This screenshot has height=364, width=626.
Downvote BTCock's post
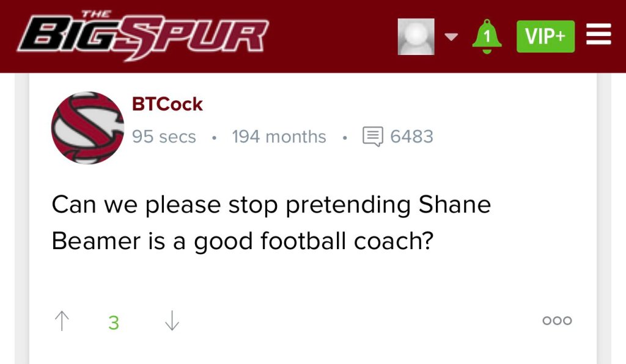point(172,321)
